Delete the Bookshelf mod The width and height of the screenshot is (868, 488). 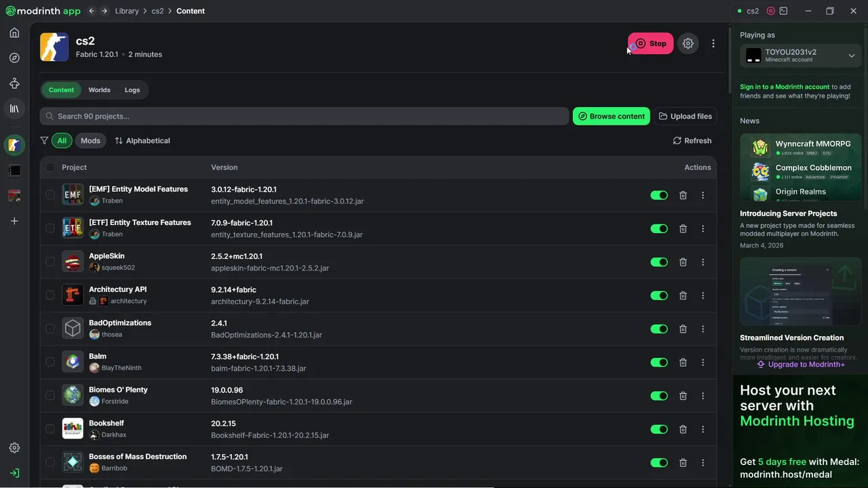click(x=683, y=429)
